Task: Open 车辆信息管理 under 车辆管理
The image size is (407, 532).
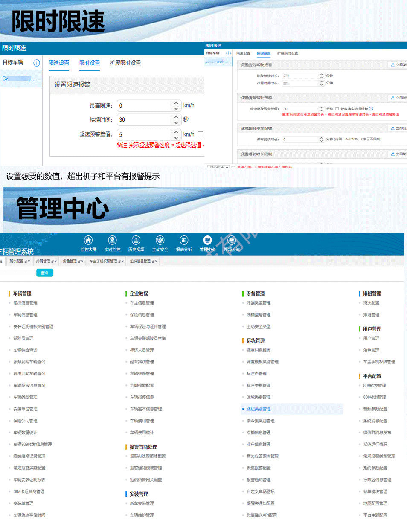Action: (x=25, y=315)
